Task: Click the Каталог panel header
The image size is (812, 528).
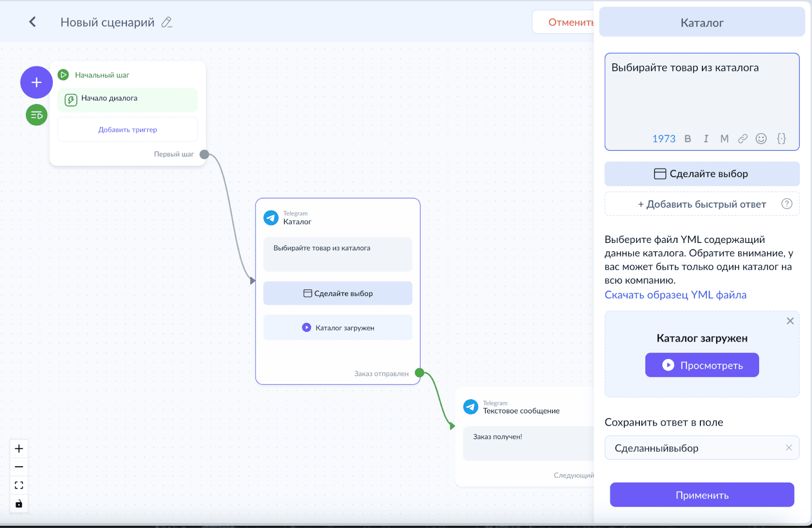Action: click(702, 23)
